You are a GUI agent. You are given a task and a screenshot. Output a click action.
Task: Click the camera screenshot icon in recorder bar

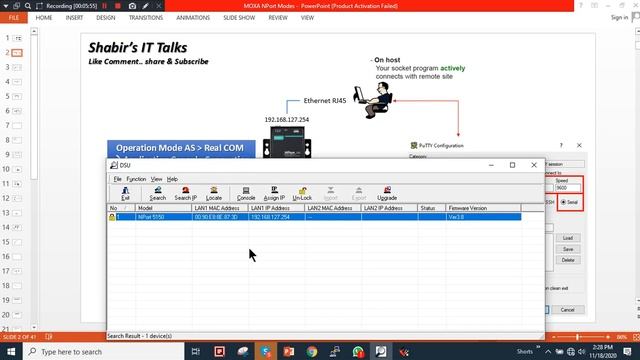(x=132, y=6)
